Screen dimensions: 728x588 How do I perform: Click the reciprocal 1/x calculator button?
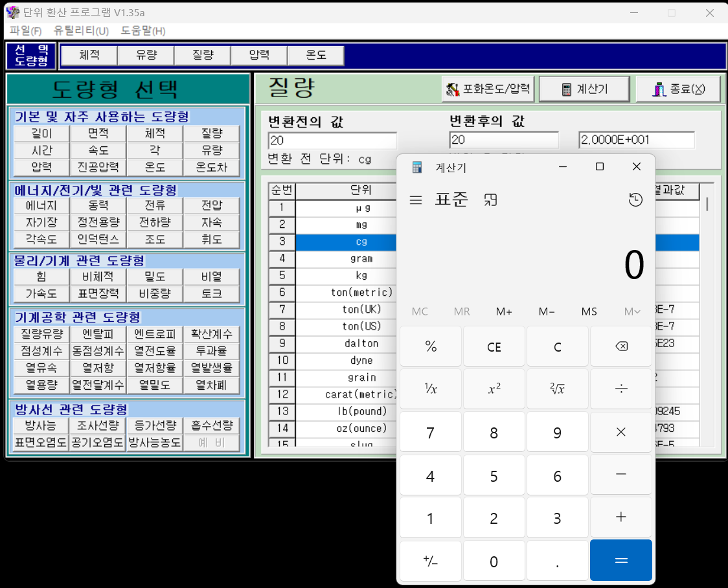click(430, 389)
